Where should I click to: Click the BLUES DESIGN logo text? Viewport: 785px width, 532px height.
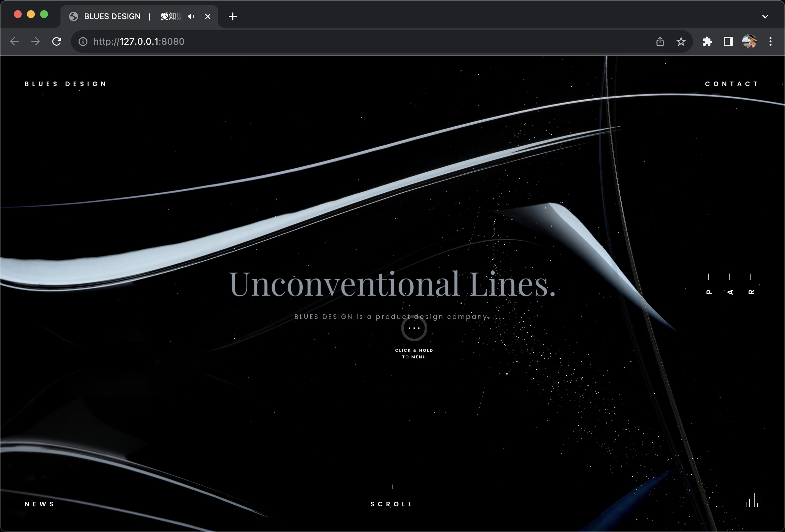click(66, 84)
